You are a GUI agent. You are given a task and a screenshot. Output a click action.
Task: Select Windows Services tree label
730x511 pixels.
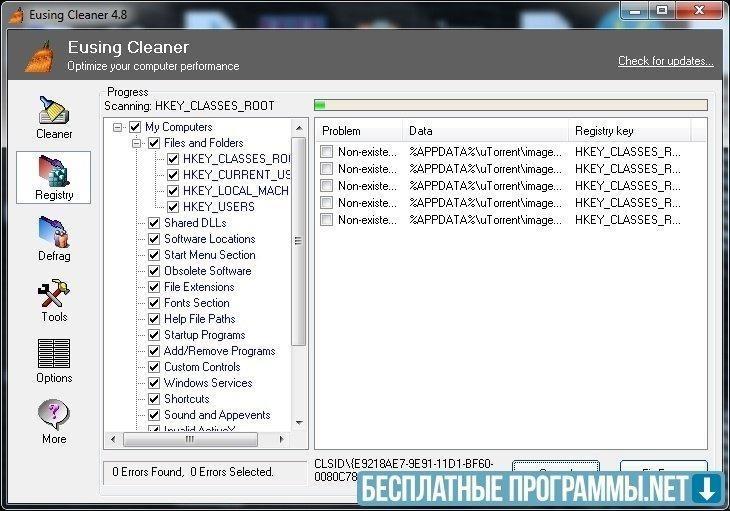click(x=208, y=383)
